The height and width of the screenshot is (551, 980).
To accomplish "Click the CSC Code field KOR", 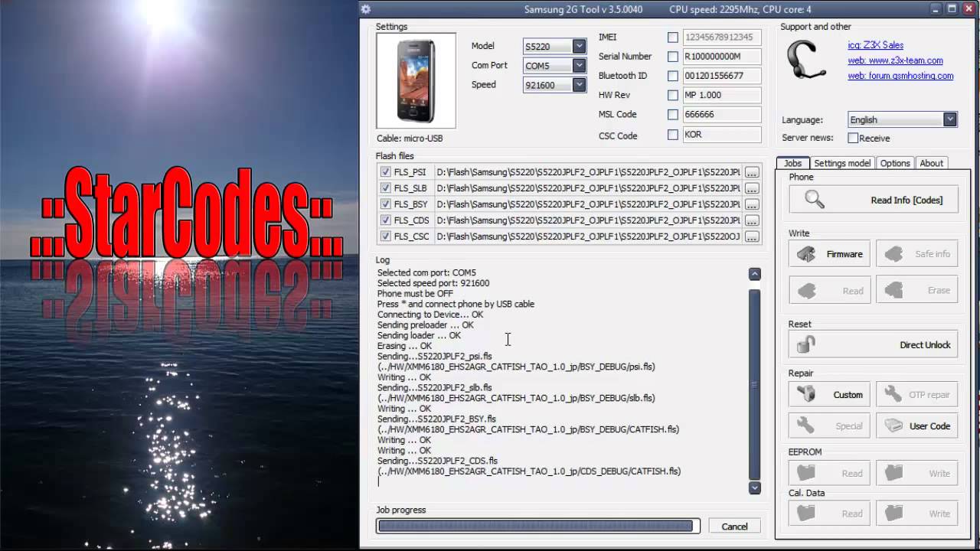I will 721,135.
